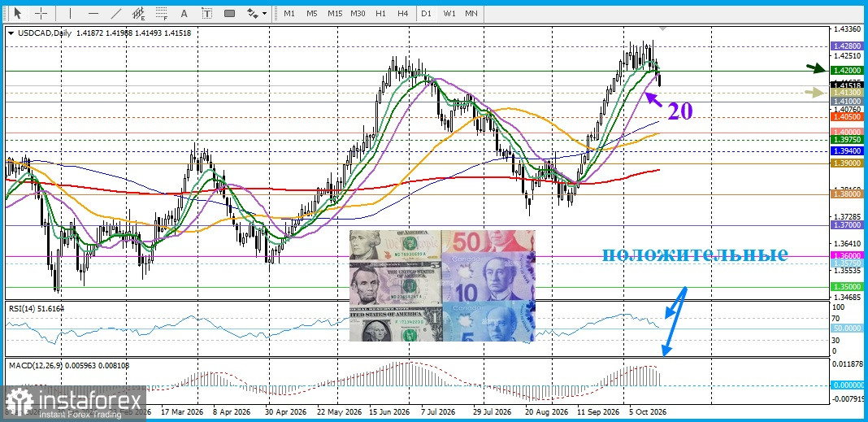
Task: Select the Equidistant Channel tool
Action: (x=139, y=13)
